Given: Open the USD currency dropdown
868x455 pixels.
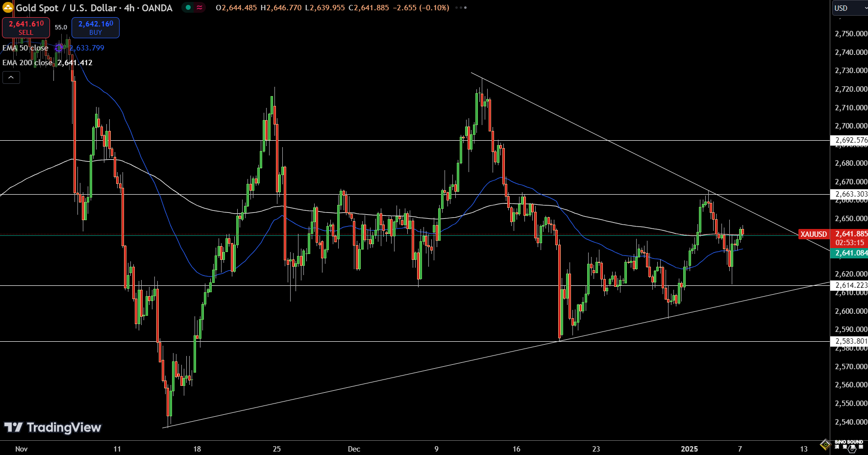Looking at the screenshot, I should pos(849,8).
